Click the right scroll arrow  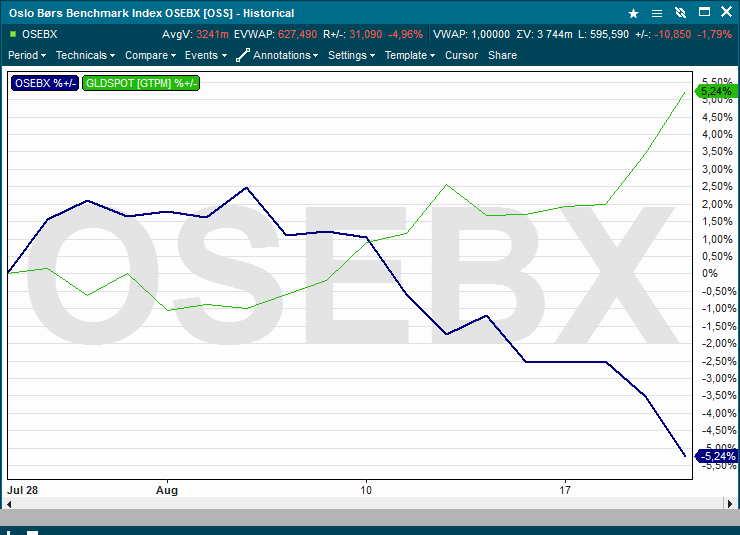coord(730,504)
